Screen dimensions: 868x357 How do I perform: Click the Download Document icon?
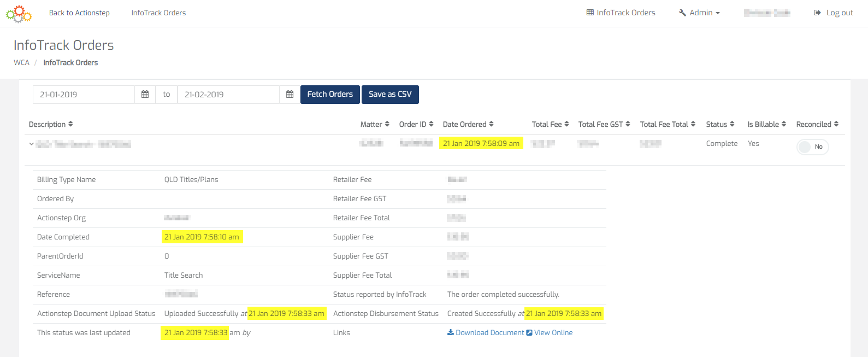click(451, 332)
